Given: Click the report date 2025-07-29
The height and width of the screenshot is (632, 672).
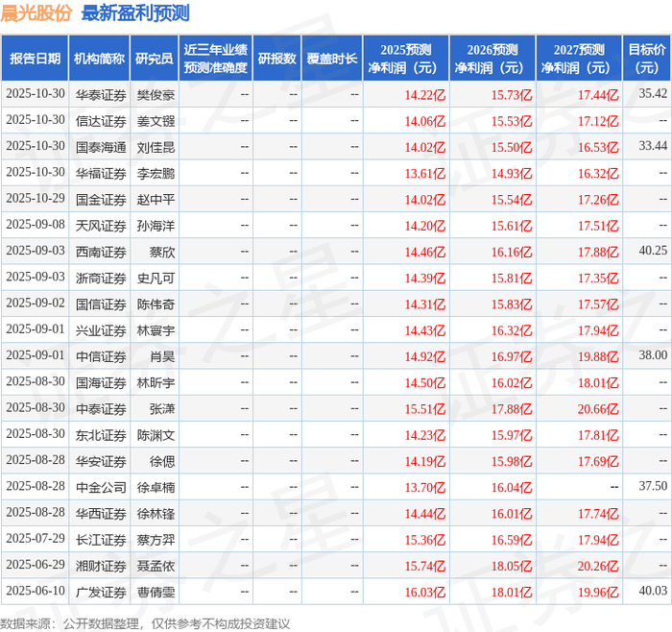Looking at the screenshot, I should click(36, 538).
